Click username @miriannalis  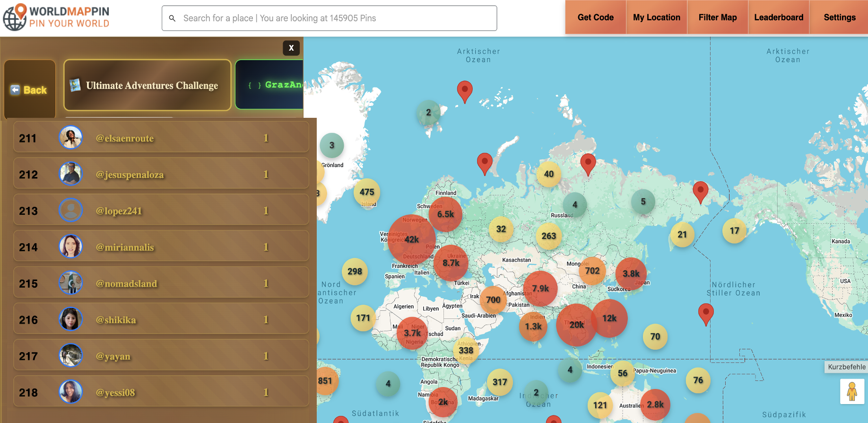click(x=125, y=247)
